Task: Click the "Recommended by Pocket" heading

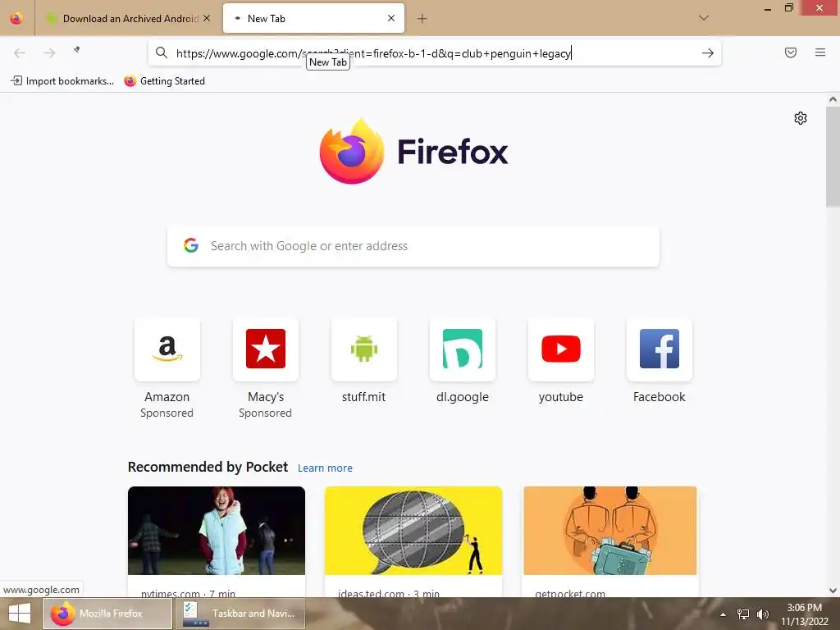Action: click(x=208, y=467)
